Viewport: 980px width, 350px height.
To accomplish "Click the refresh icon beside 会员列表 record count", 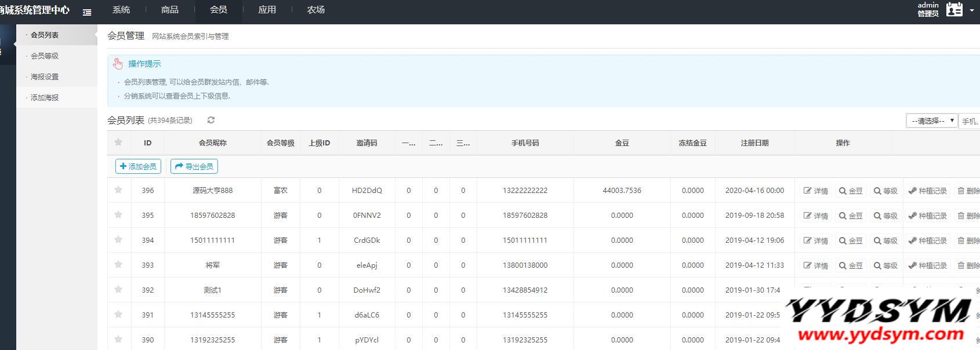I will 211,120.
